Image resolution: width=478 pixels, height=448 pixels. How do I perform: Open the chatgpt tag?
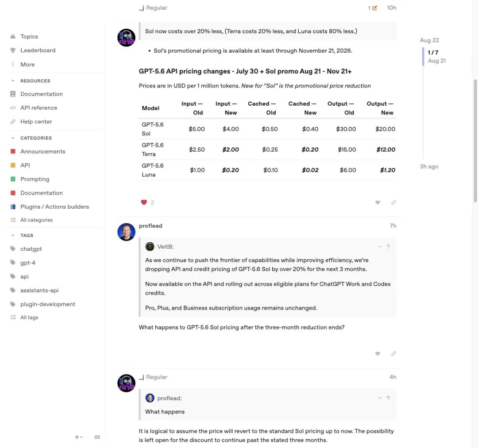tap(31, 249)
